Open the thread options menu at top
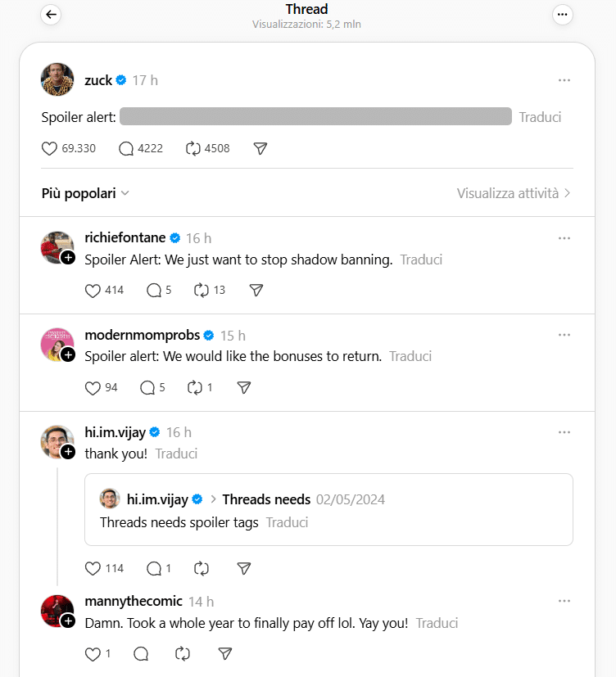The image size is (616, 677). coord(563,15)
